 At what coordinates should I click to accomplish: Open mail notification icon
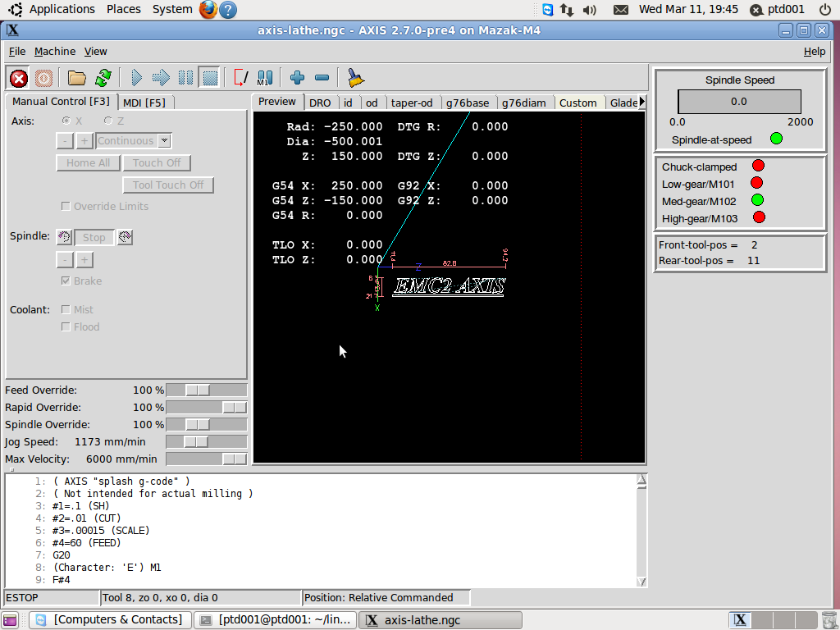tap(620, 10)
